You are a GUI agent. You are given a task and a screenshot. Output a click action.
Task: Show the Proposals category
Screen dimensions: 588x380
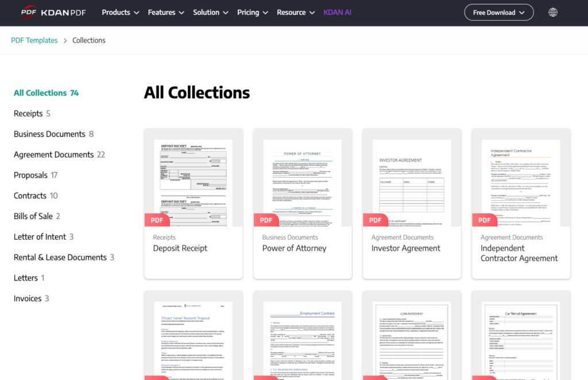coord(36,175)
